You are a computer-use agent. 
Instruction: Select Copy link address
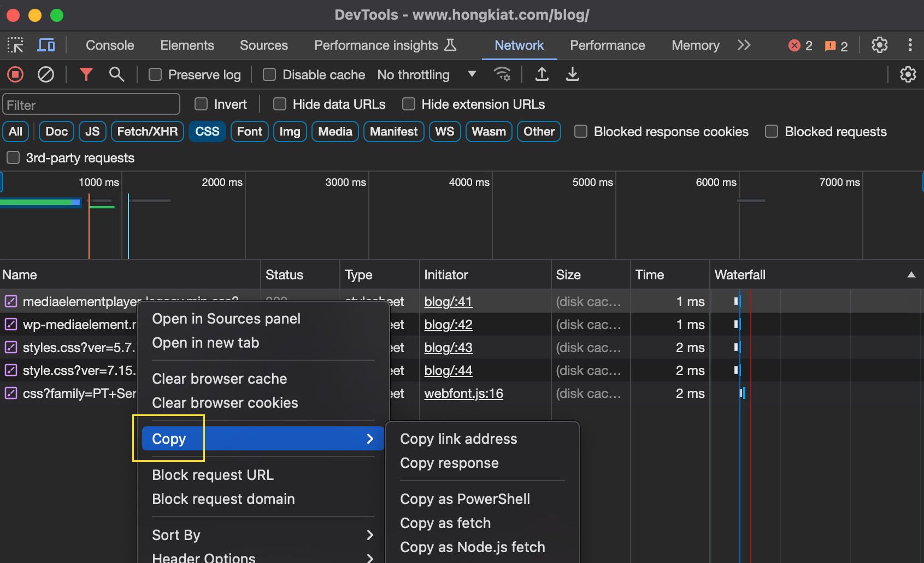(x=458, y=439)
